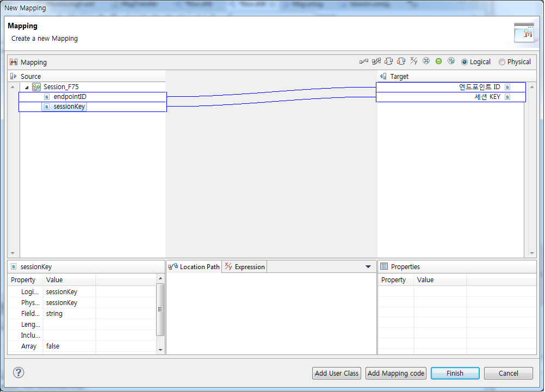Select the create simple mapping link icon

coord(363,61)
